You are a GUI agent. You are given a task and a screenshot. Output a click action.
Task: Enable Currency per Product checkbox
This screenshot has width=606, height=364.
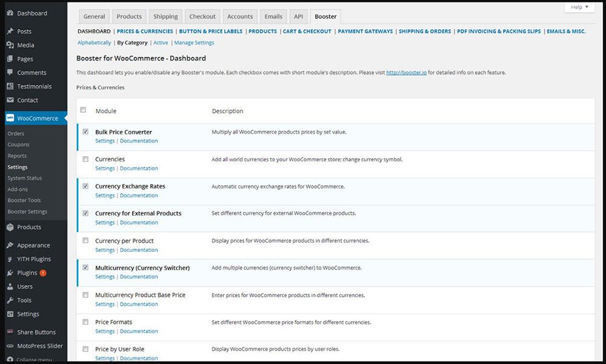point(85,240)
